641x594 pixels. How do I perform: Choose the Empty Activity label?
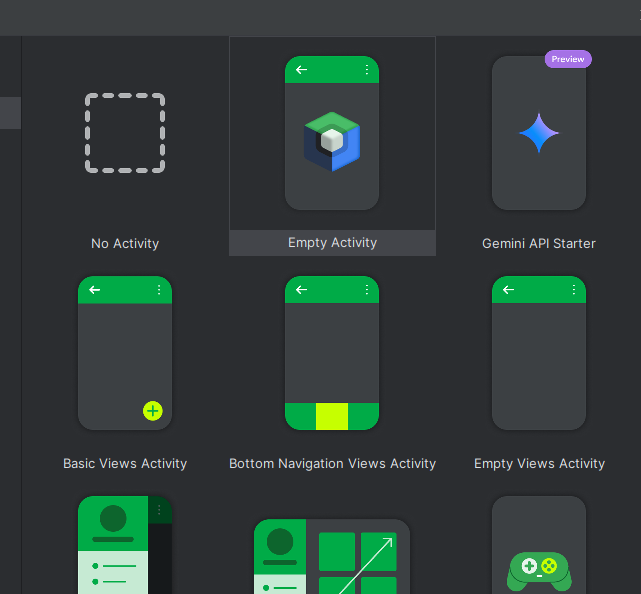coord(332,243)
